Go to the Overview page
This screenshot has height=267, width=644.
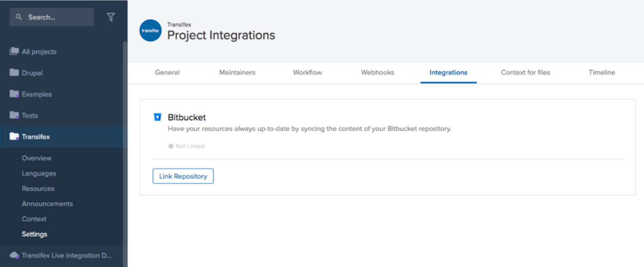coord(37,158)
